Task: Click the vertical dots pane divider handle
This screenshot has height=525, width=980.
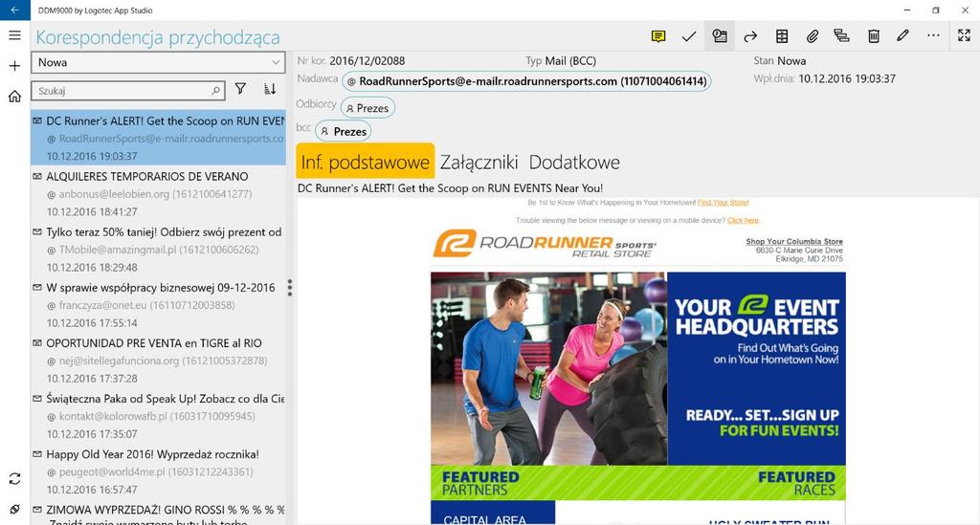Action: pos(289,287)
